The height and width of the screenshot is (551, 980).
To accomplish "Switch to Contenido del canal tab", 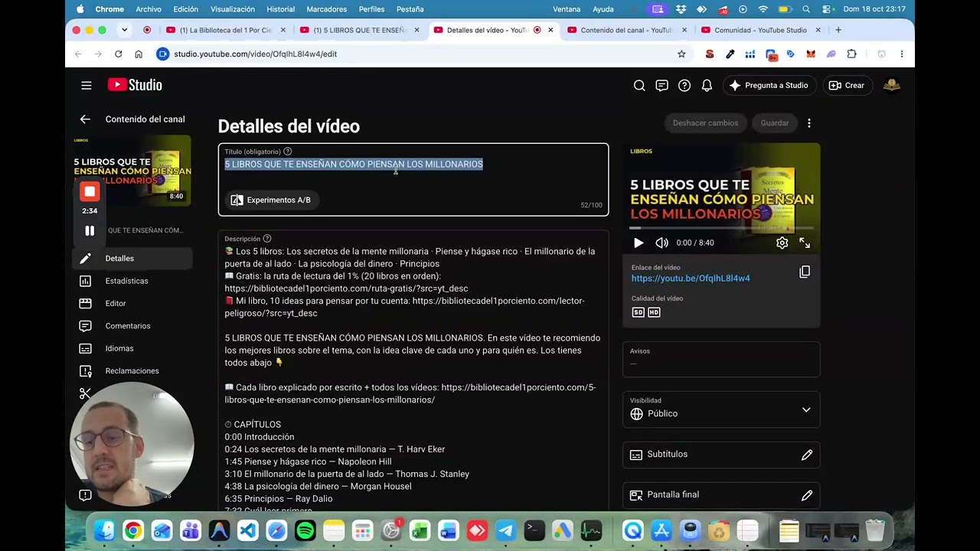I will (626, 30).
